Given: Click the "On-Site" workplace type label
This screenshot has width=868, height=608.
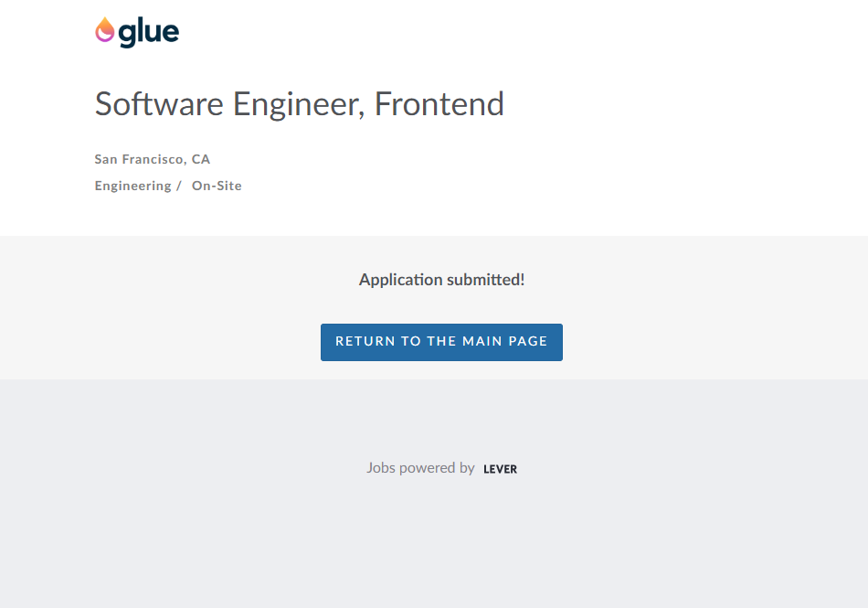Looking at the screenshot, I should tap(217, 186).
